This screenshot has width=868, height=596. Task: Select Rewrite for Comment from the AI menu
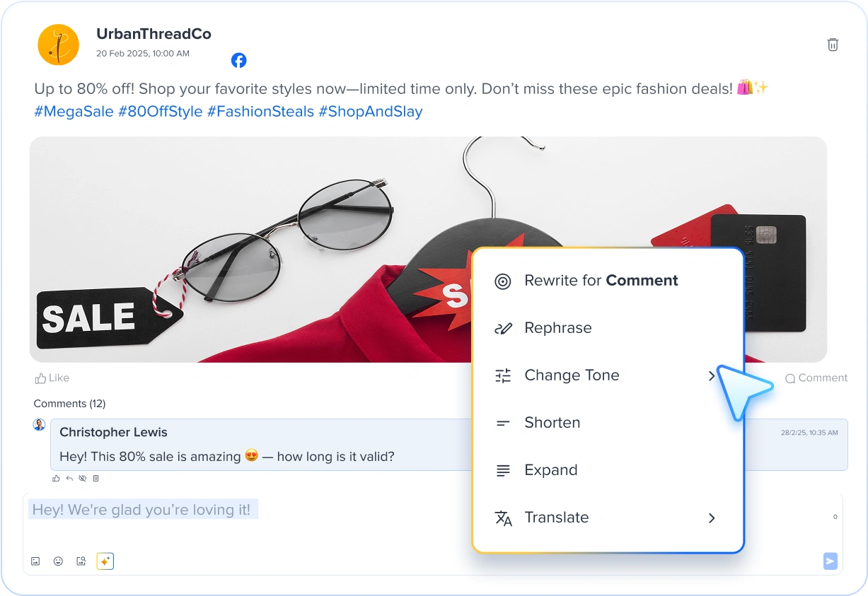tap(601, 281)
